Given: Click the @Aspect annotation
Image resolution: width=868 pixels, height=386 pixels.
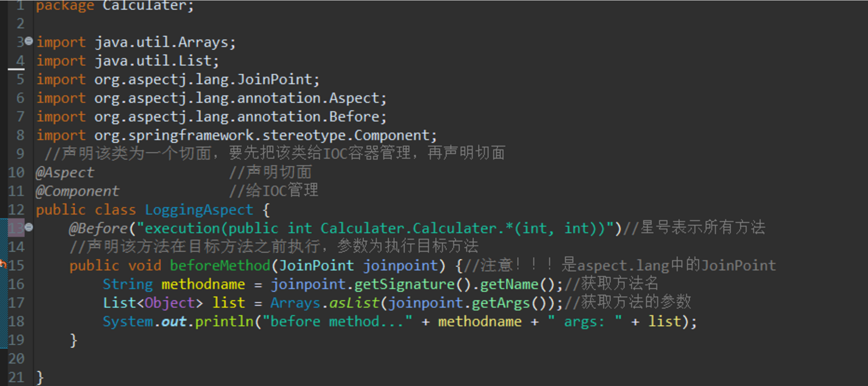Looking at the screenshot, I should pyautogui.click(x=65, y=172).
